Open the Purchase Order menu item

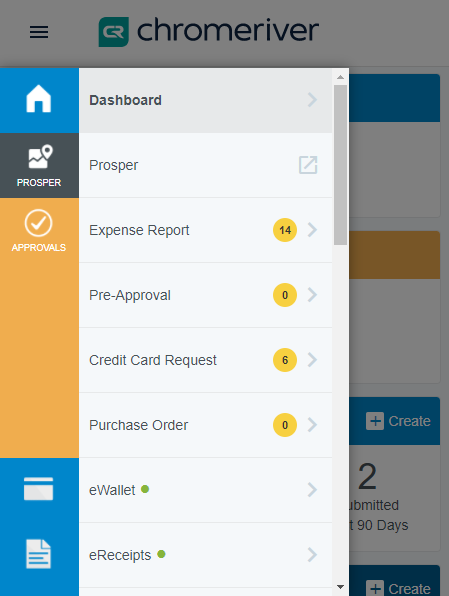pyautogui.click(x=206, y=425)
